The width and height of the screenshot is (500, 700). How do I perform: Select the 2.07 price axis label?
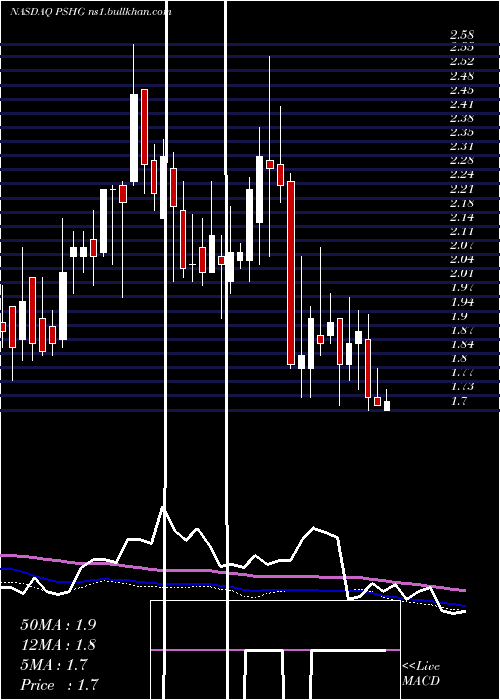(x=462, y=245)
